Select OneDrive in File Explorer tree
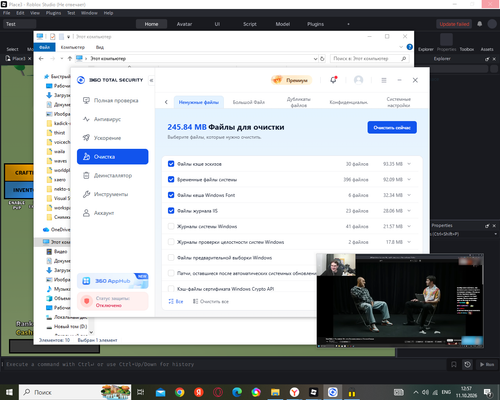Viewport: 500px width, 400px height. pos(57,229)
